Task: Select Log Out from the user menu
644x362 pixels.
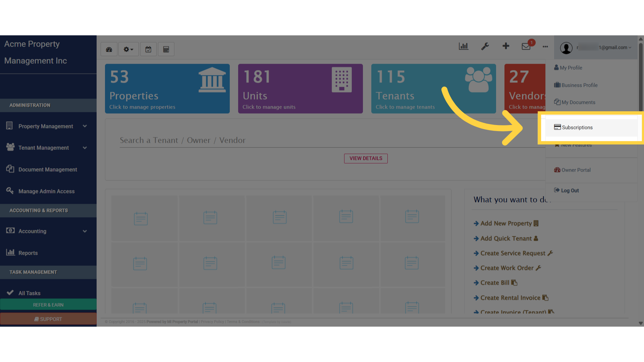Action: 570,190
